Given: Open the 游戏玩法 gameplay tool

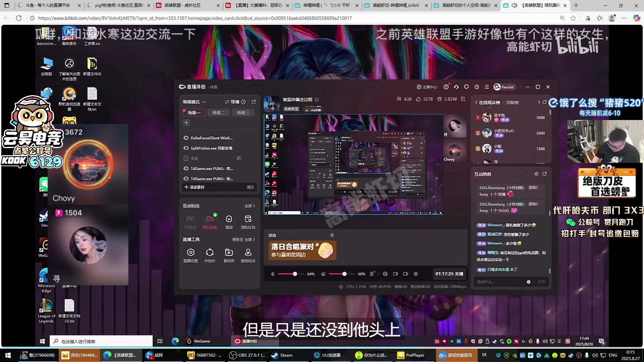Looking at the screenshot, I should coord(248,255).
